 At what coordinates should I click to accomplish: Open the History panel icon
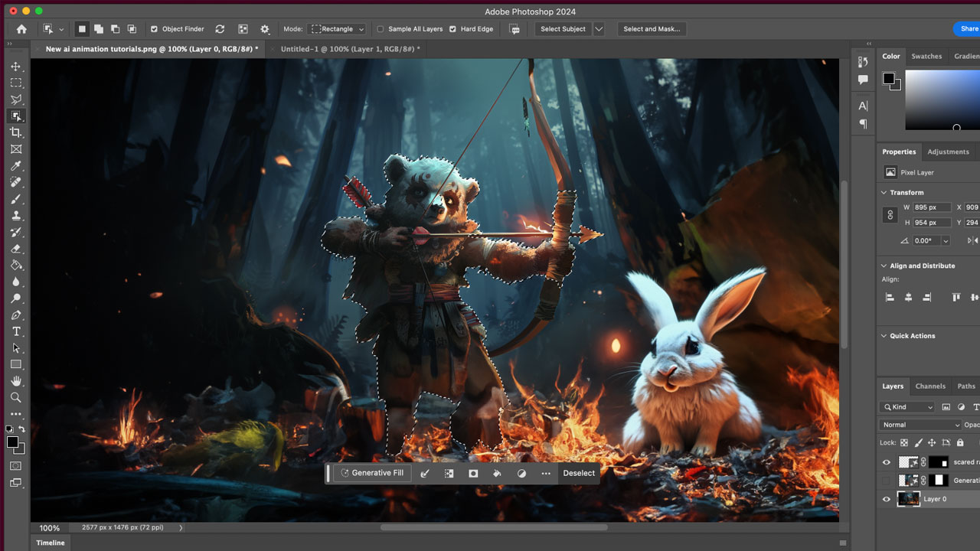[863, 62]
